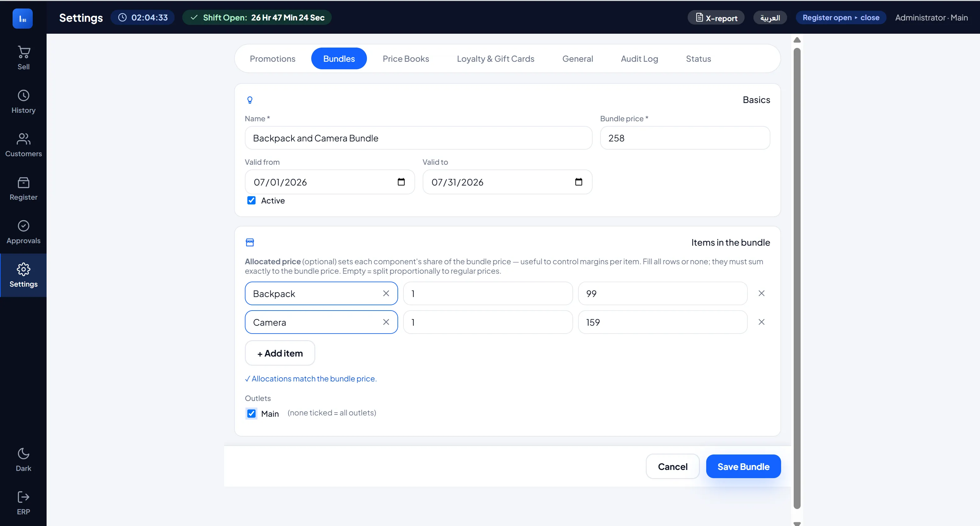
Task: Cancel editing the bundle
Action: coord(673,466)
